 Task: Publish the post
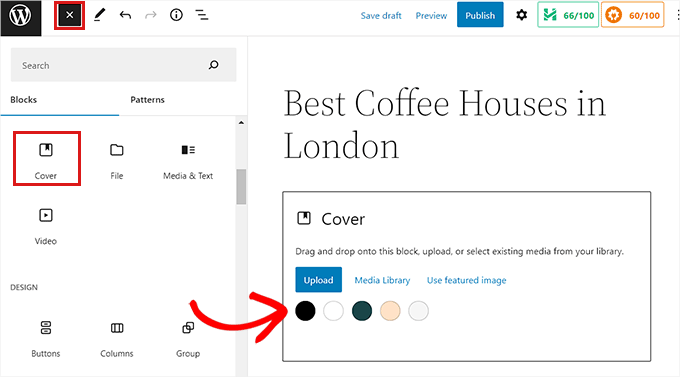(480, 15)
